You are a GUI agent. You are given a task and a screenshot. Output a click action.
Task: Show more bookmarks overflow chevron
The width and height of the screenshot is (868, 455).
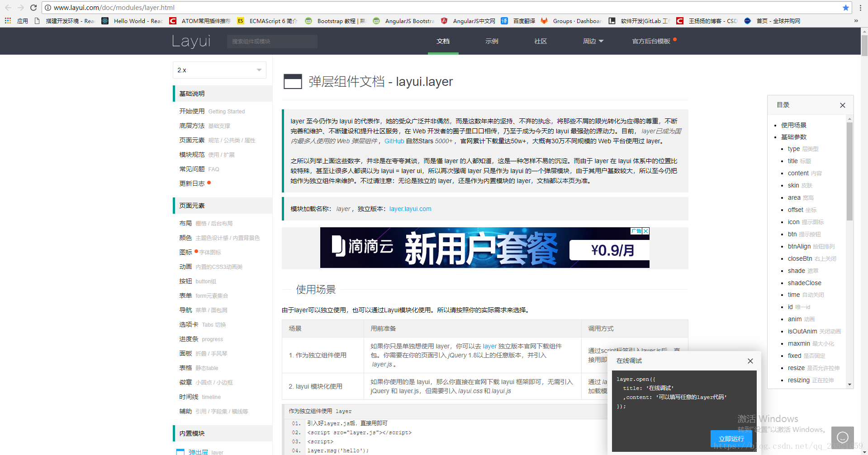856,21
